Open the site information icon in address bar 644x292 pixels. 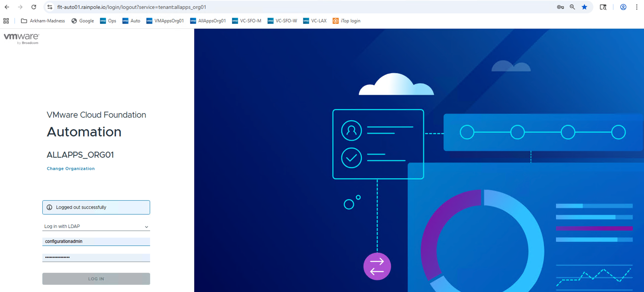click(50, 7)
